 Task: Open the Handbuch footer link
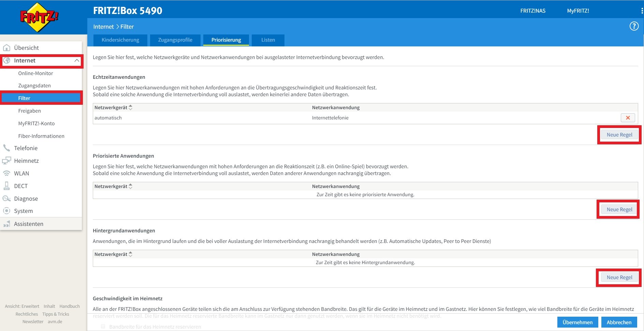(x=70, y=306)
